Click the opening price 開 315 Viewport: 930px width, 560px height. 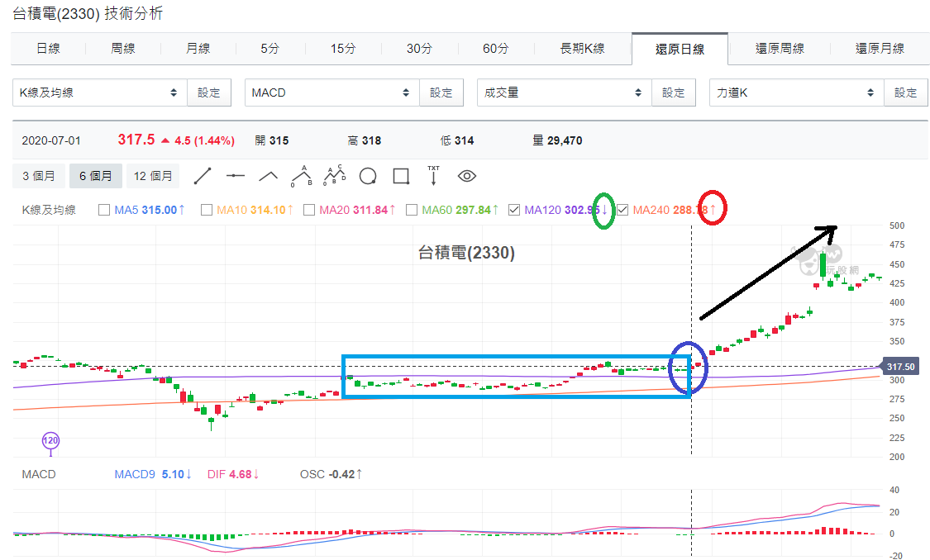[272, 141]
